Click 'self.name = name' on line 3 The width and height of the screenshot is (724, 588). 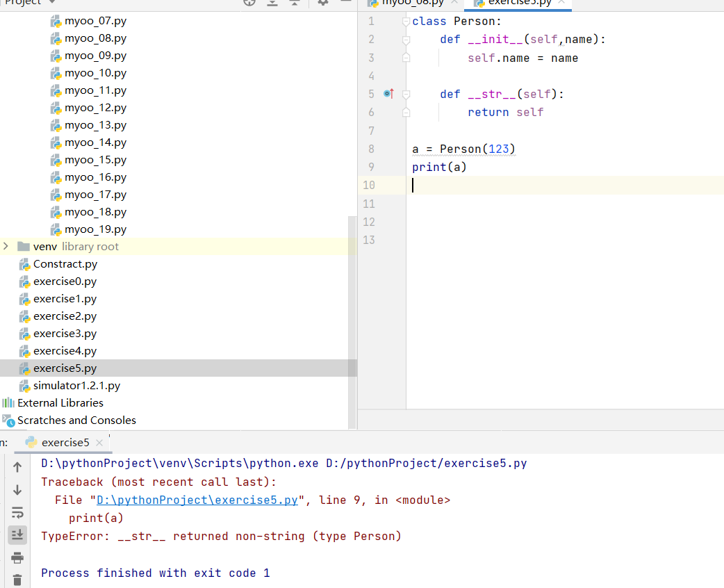[523, 58]
